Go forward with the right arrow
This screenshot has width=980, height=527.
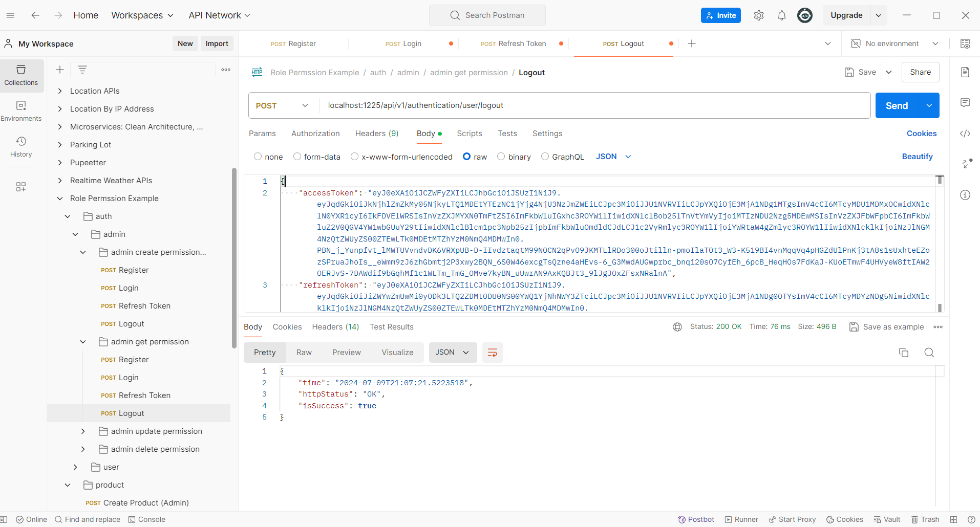[58, 15]
